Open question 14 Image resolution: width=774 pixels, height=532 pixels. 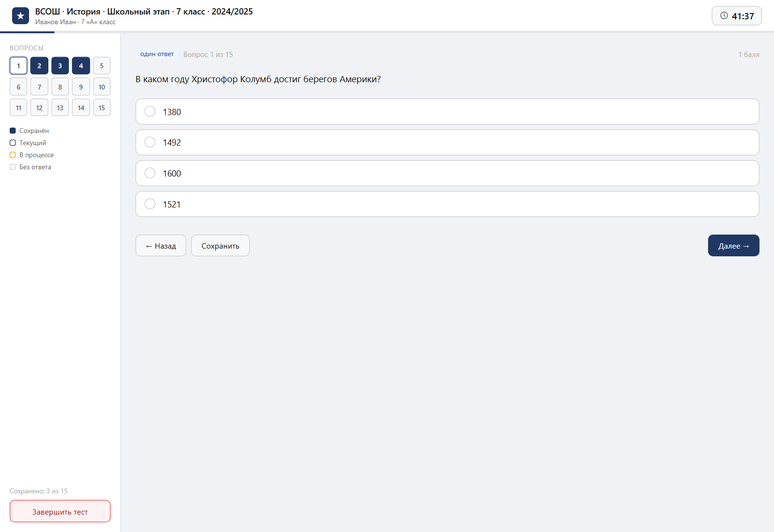81,108
